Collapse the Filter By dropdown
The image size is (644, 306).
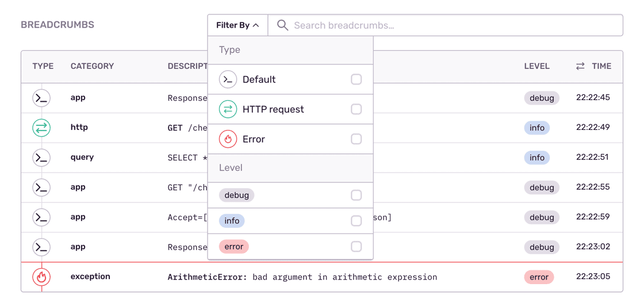point(237,25)
